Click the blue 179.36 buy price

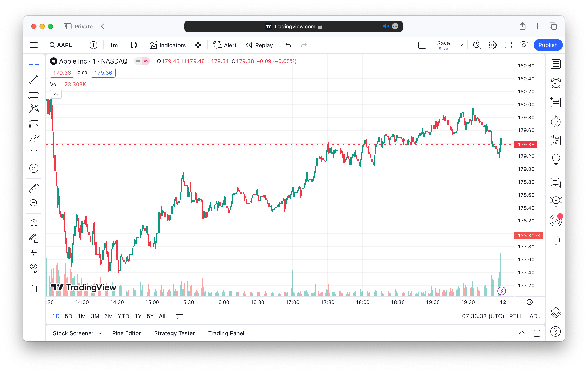point(103,73)
